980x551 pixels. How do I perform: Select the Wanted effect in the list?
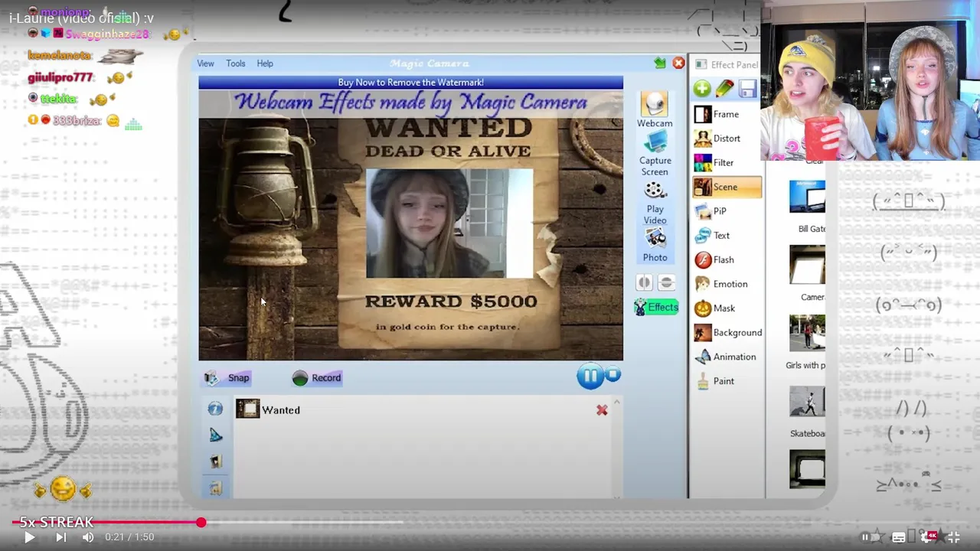coord(268,409)
